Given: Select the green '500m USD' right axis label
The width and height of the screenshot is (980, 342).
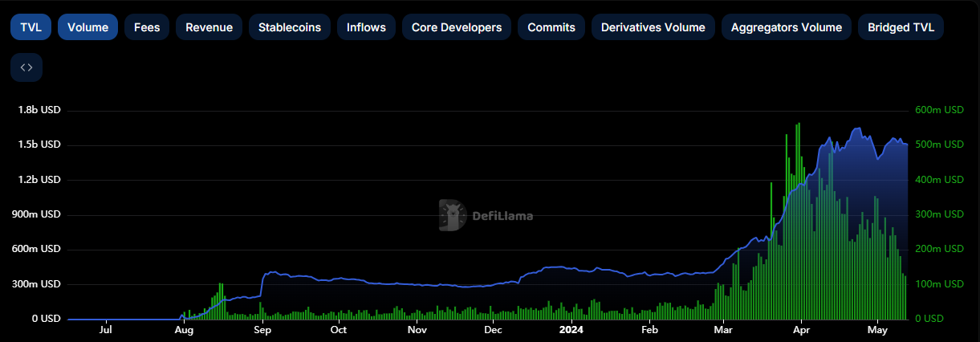Looking at the screenshot, I should (x=938, y=145).
